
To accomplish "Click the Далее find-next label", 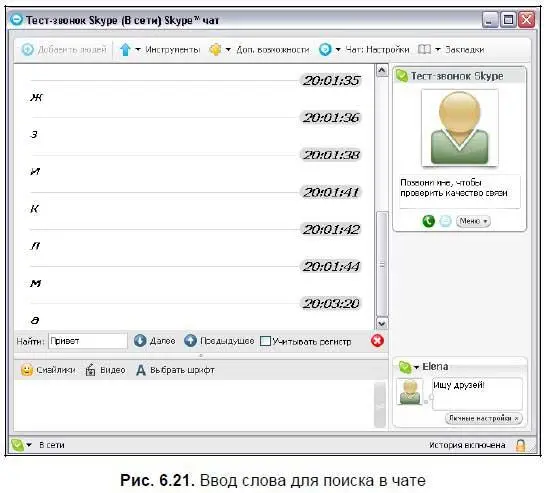I will click(162, 341).
